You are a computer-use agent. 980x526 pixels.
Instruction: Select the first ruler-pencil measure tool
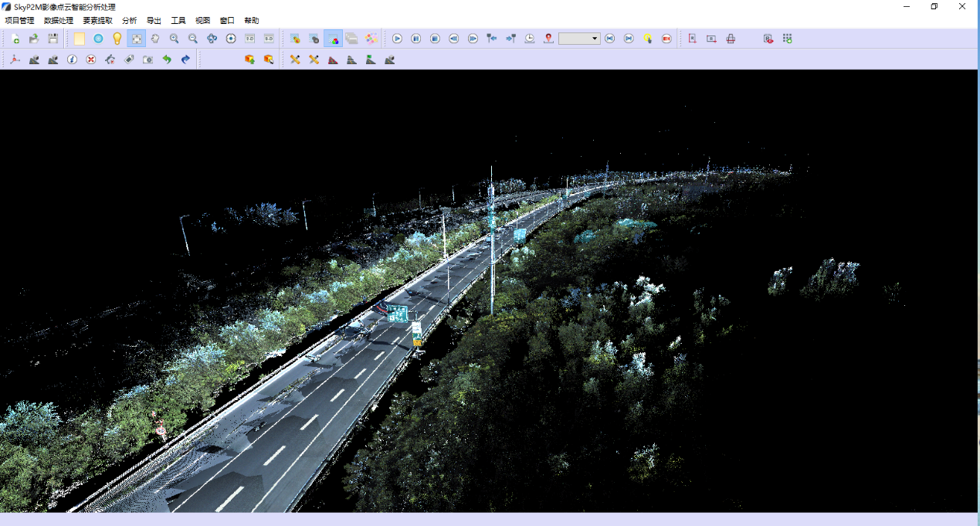click(x=295, y=59)
